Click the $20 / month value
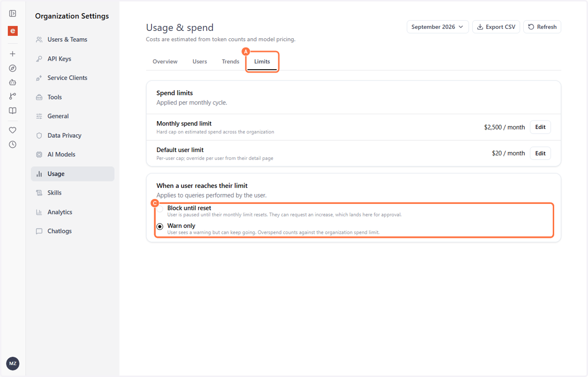The width and height of the screenshot is (588, 377). (x=508, y=153)
